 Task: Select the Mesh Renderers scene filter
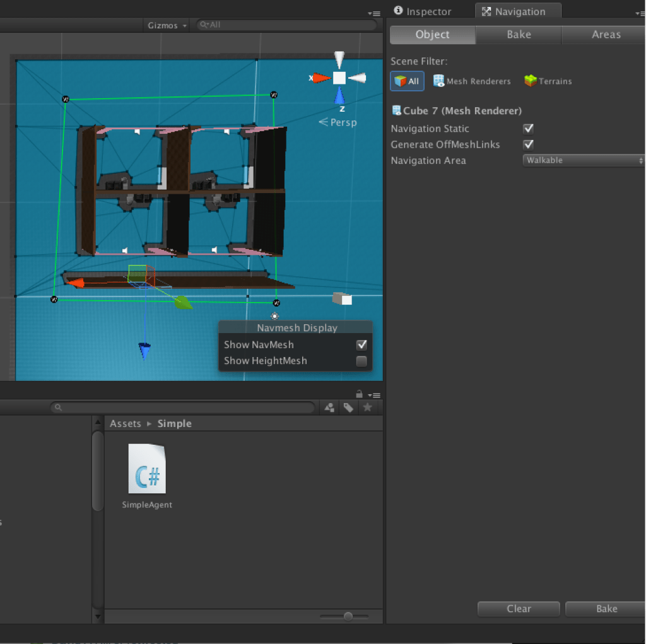click(x=471, y=81)
